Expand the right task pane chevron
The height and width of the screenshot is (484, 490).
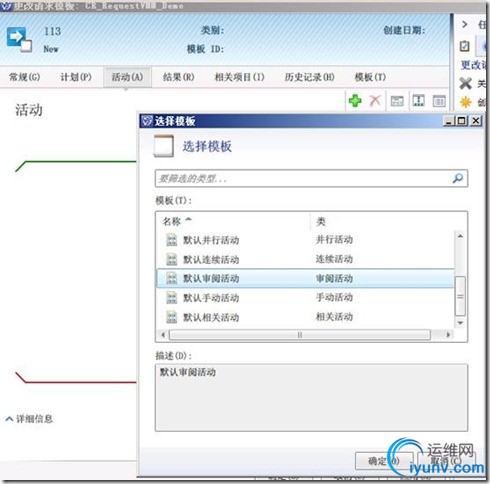(x=465, y=24)
